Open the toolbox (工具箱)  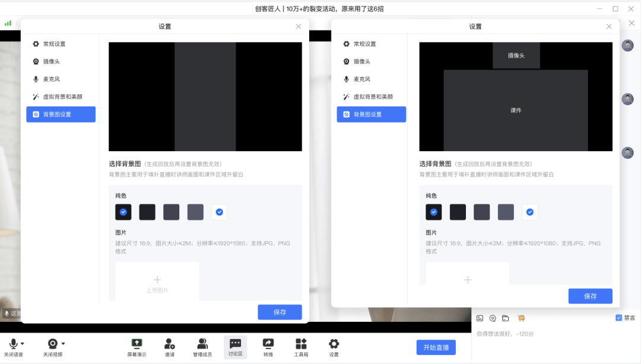coord(301,344)
